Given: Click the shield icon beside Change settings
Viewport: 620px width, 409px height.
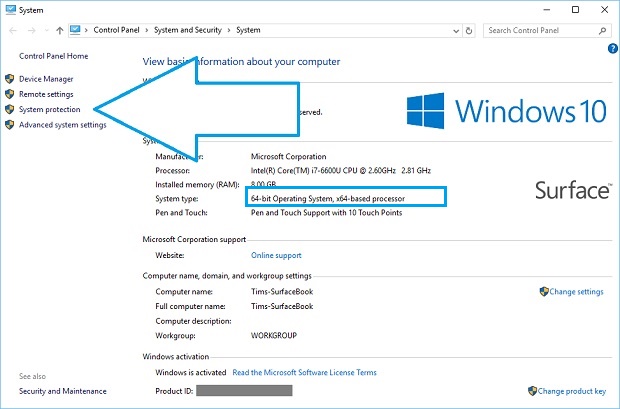Looking at the screenshot, I should pyautogui.click(x=544, y=292).
